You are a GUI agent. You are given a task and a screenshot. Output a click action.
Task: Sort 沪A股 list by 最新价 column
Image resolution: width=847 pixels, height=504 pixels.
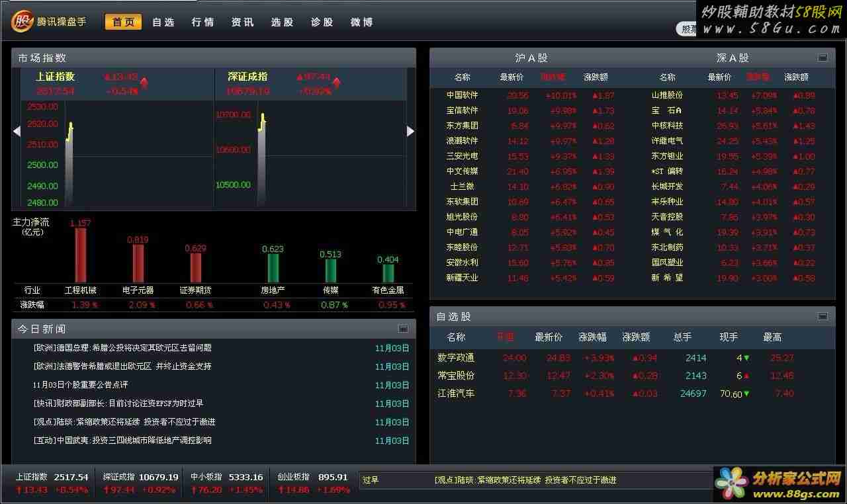point(512,77)
